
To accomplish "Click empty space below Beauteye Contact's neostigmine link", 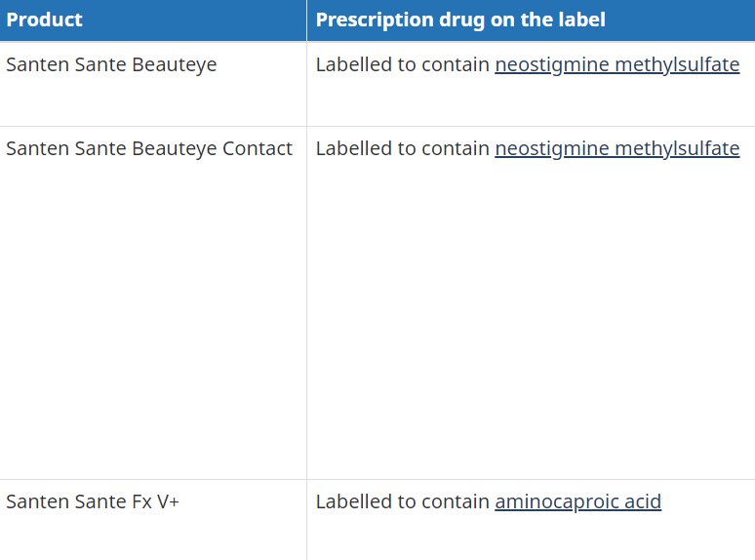I will [530, 318].
